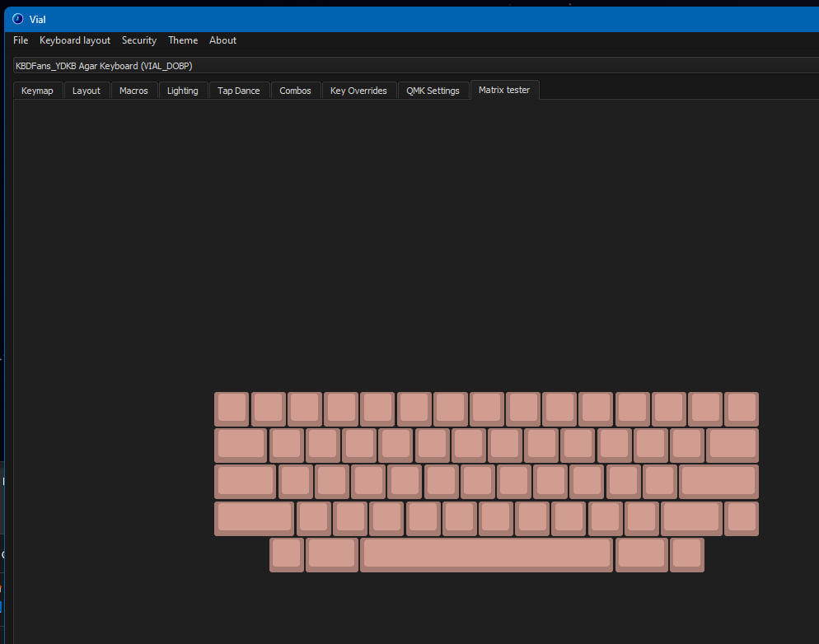Open the About menu
Screen dimensions: 819x644
click(x=222, y=40)
